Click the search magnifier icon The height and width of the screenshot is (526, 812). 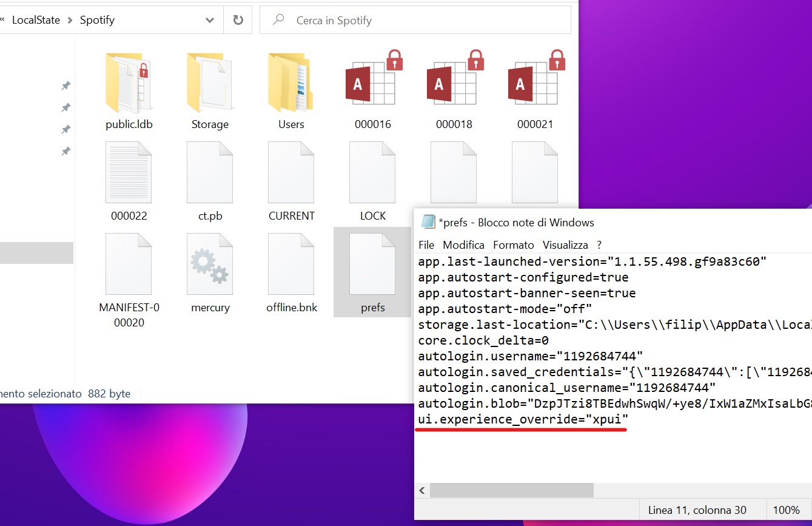279,20
